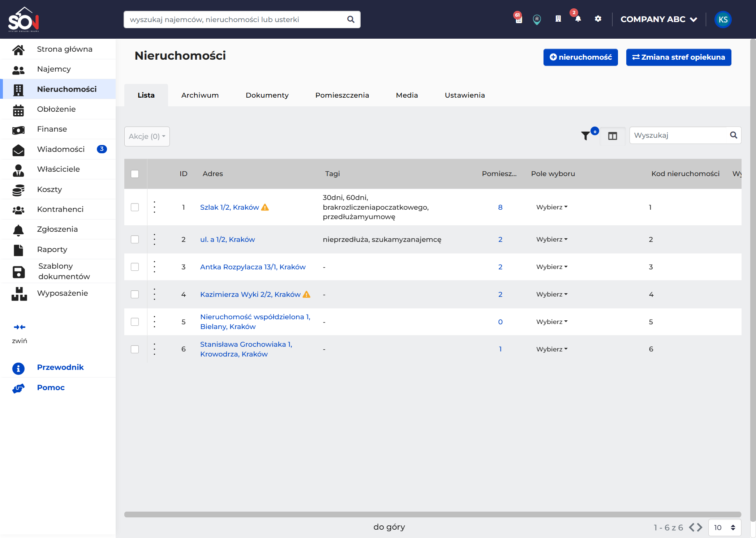
Task: Collapse sidebar with zwiń arrows icon
Action: (x=20, y=327)
